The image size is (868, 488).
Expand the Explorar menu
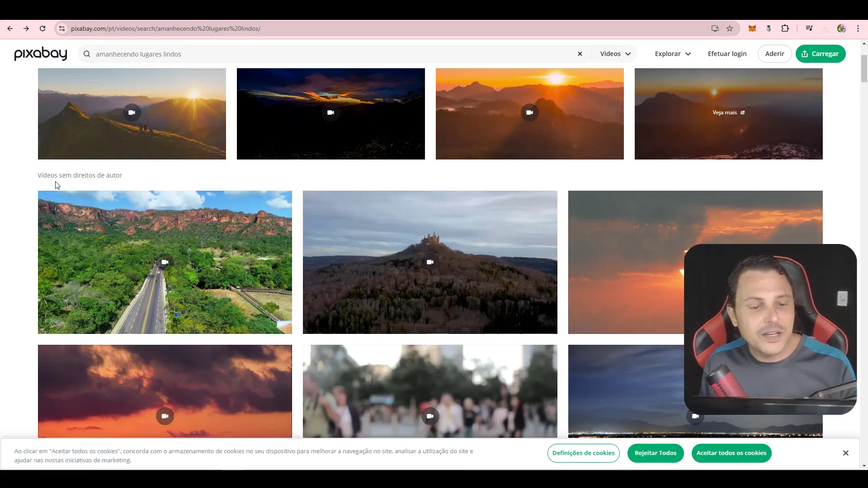pyautogui.click(x=673, y=54)
